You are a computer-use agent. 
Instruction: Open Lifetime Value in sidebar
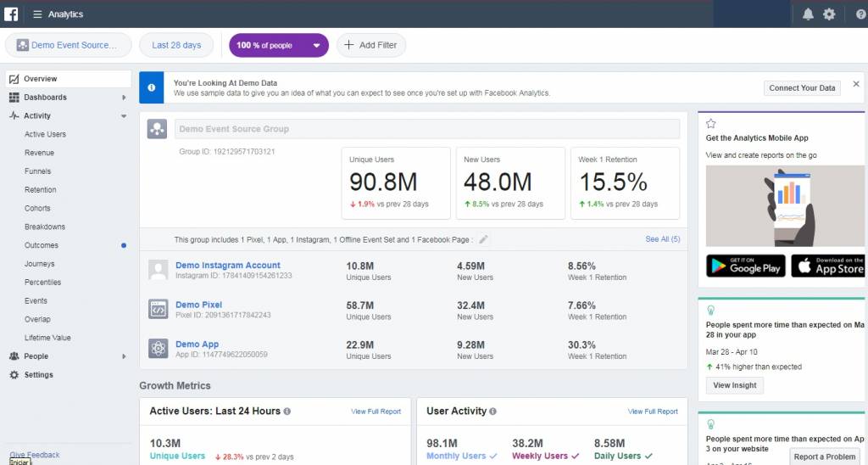click(x=47, y=338)
